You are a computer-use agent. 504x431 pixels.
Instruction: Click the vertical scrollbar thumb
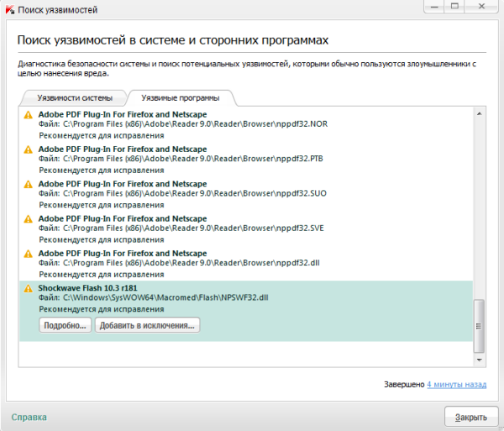point(480,326)
